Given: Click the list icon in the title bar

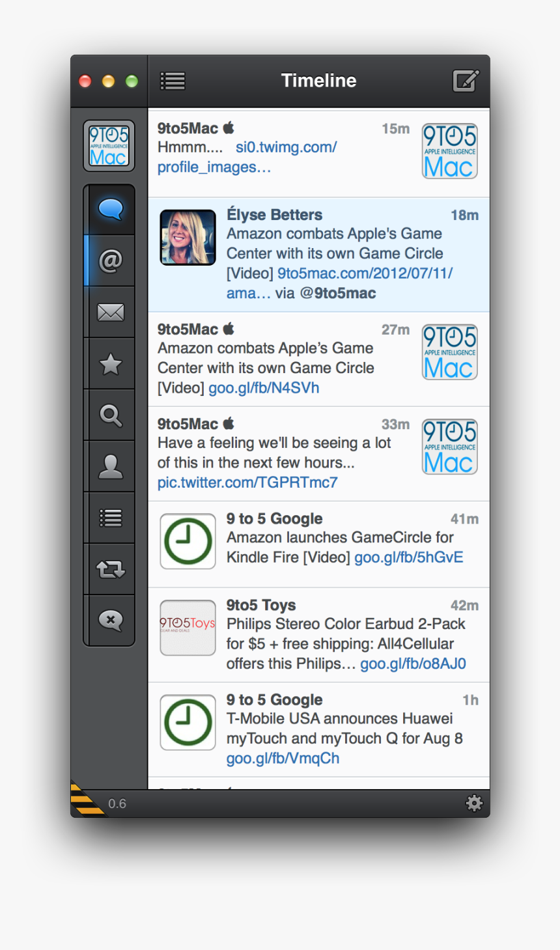Looking at the screenshot, I should [x=173, y=81].
